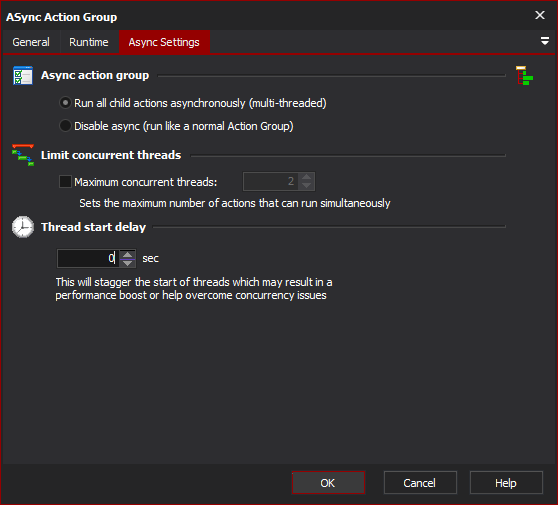
Task: Click the Cancel button
Action: coord(420,483)
